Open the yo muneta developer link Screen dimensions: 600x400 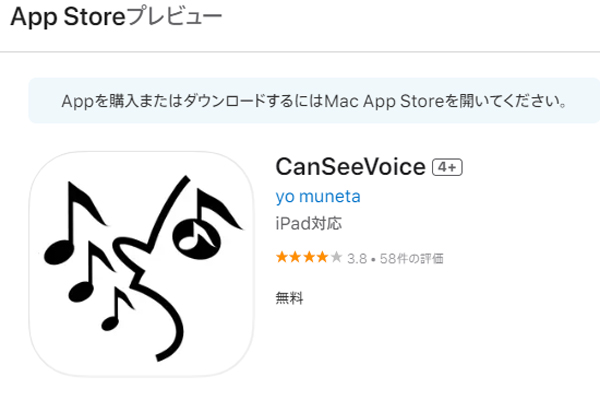click(318, 197)
